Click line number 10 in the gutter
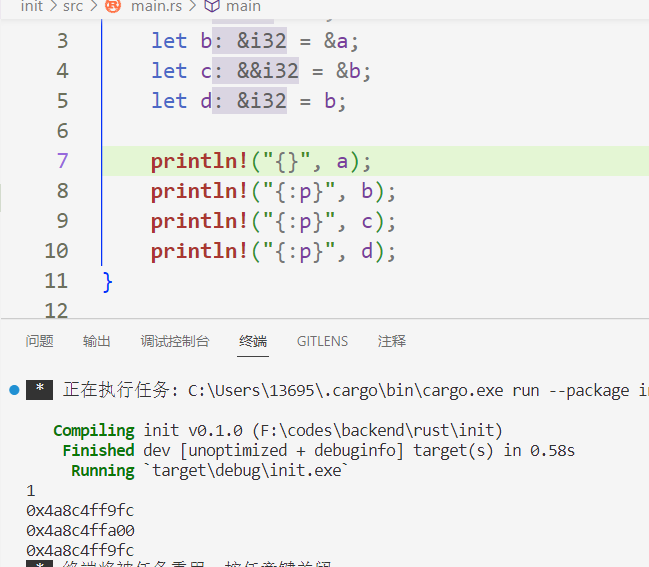The height and width of the screenshot is (567, 649). coord(57,251)
